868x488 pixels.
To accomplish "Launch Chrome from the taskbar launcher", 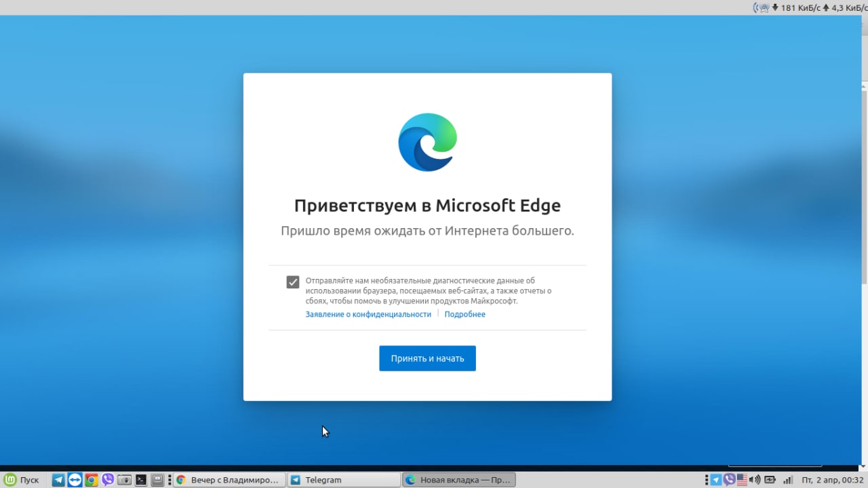I will pyautogui.click(x=92, y=480).
